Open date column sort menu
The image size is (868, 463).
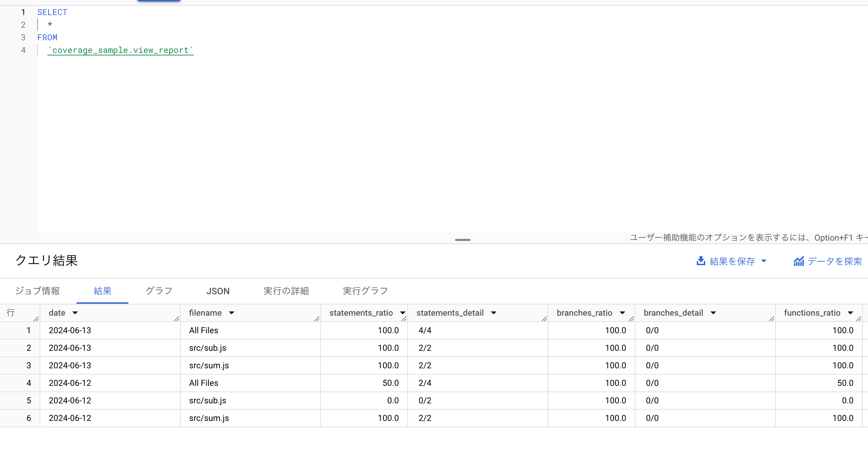click(x=75, y=313)
